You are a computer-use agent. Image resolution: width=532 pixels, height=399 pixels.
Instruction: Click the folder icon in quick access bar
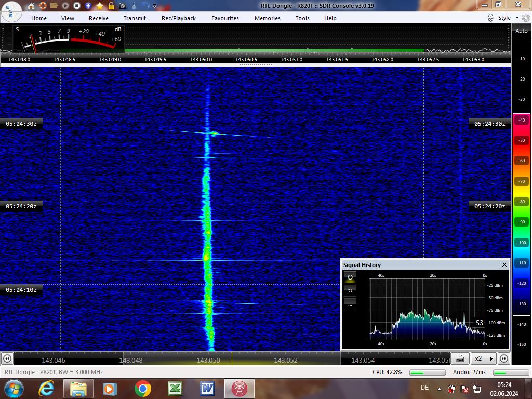tap(54, 6)
